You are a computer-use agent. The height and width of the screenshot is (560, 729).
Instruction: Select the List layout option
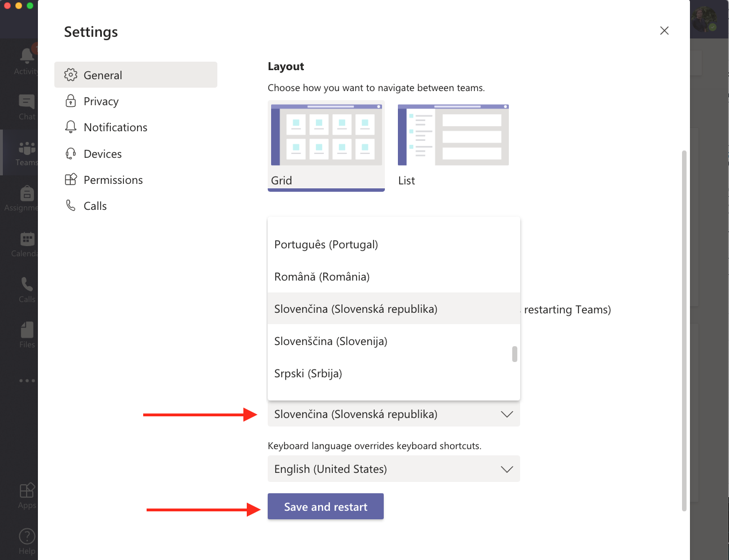(x=453, y=145)
